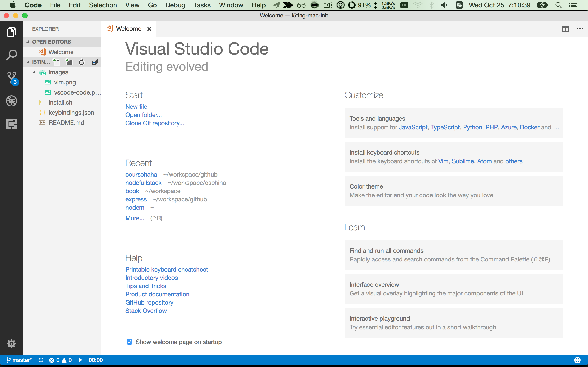Expand the images folder in Explorer
The width and height of the screenshot is (588, 367).
pyautogui.click(x=58, y=72)
